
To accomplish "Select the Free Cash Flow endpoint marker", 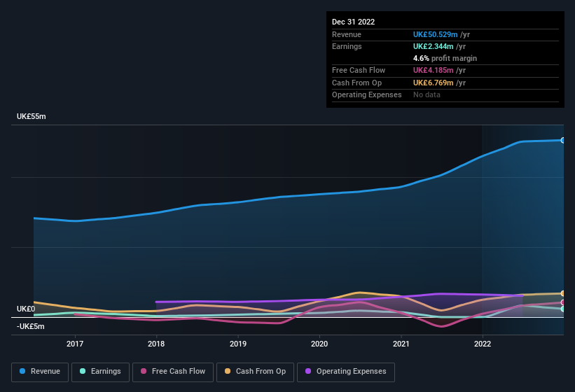I will 563,302.
